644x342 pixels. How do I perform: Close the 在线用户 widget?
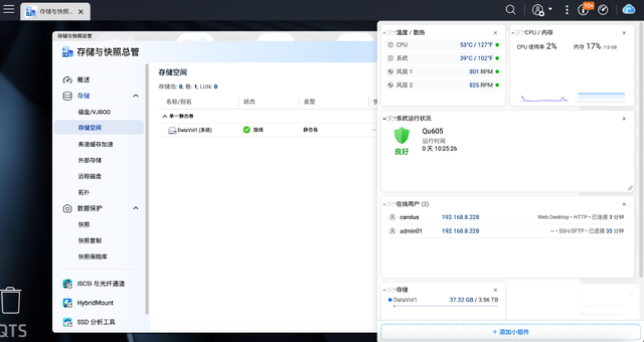pos(624,204)
